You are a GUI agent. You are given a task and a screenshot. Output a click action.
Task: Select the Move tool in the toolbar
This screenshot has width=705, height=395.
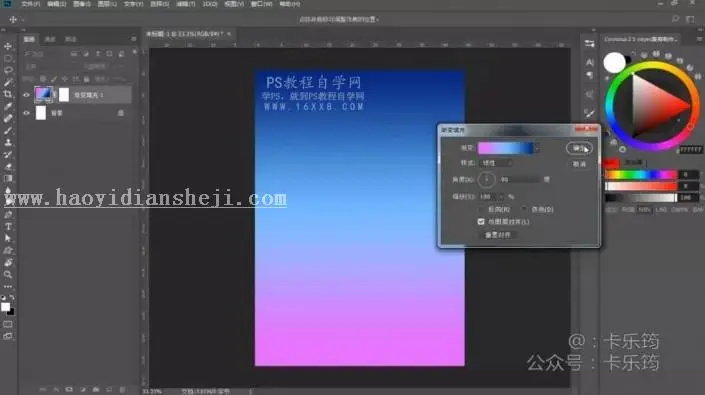coord(8,46)
